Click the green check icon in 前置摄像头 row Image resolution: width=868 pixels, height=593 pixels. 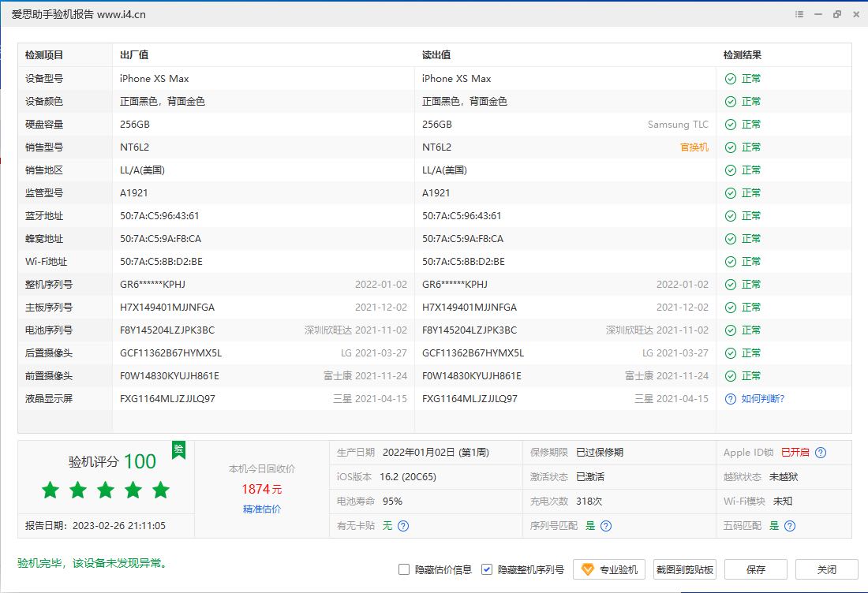click(x=731, y=376)
